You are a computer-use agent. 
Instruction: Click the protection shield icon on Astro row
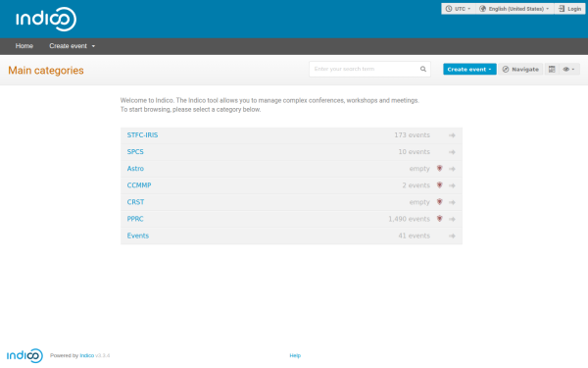[x=439, y=168]
